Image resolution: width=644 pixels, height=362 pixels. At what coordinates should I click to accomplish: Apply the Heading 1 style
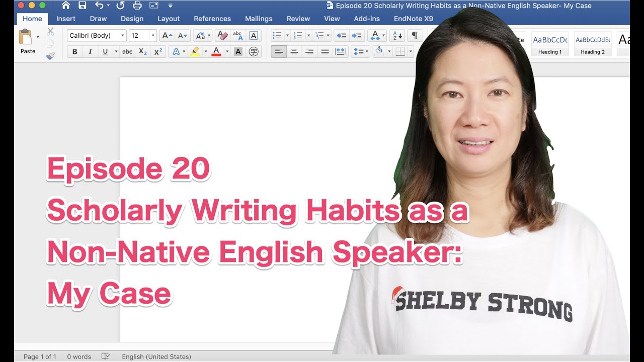[550, 44]
